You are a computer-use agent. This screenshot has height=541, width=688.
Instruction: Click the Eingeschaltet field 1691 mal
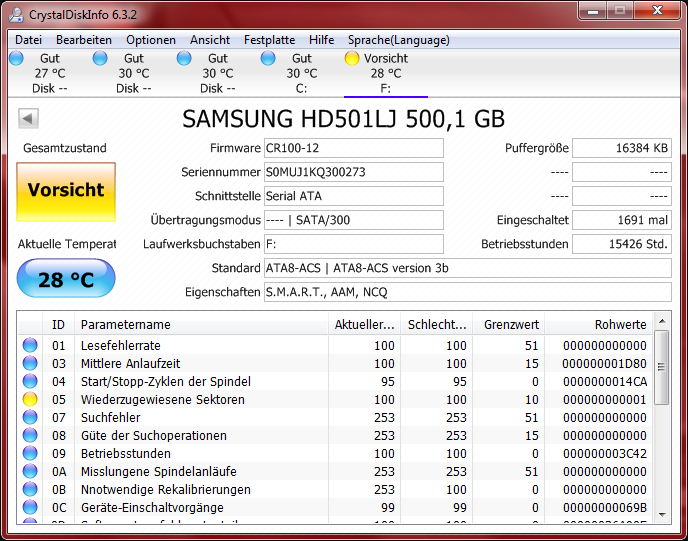(622, 220)
